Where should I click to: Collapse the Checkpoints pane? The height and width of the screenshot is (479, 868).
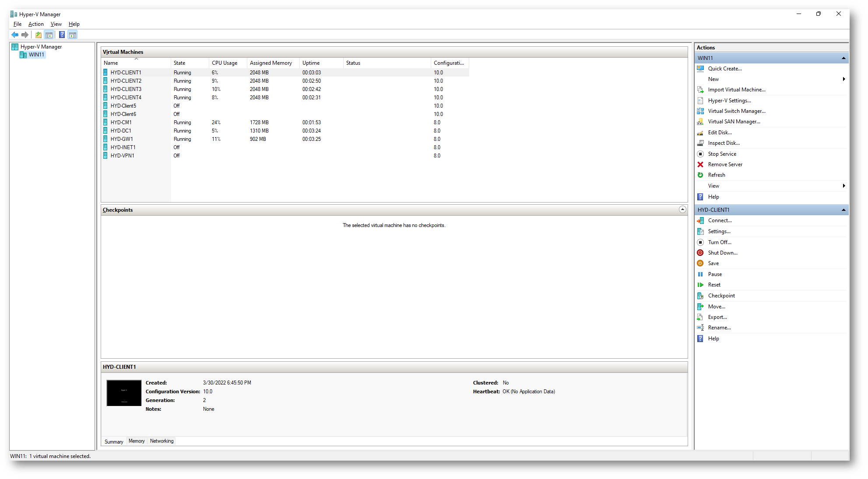tap(682, 210)
